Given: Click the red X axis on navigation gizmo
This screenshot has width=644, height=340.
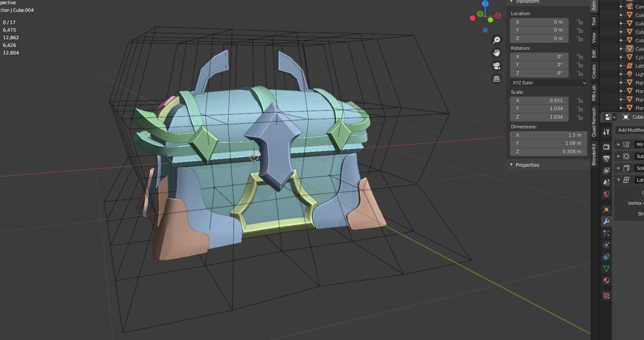Looking at the screenshot, I should pyautogui.click(x=498, y=16).
